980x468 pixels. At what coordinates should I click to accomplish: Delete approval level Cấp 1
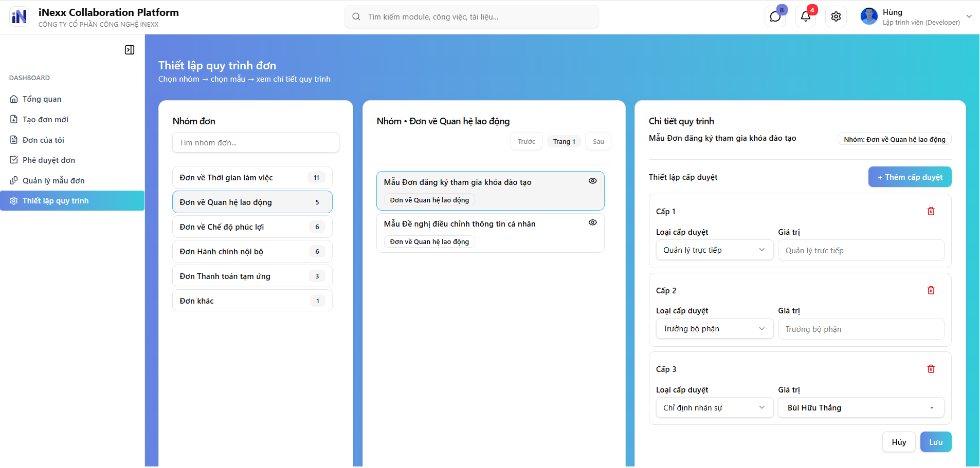(931, 212)
